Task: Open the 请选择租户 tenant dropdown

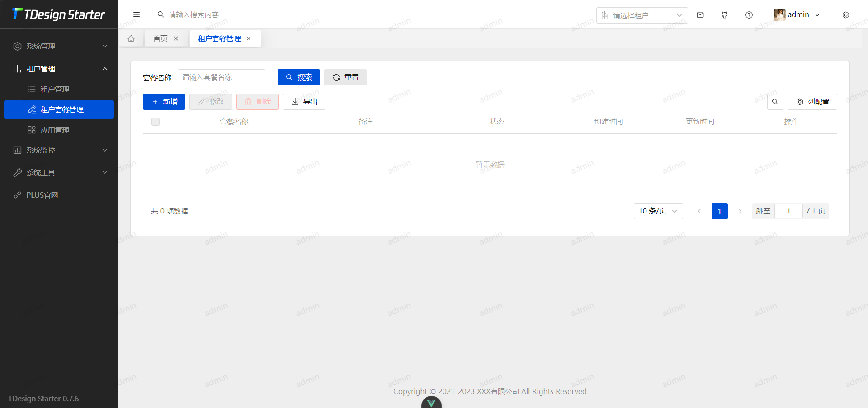Action: point(642,15)
